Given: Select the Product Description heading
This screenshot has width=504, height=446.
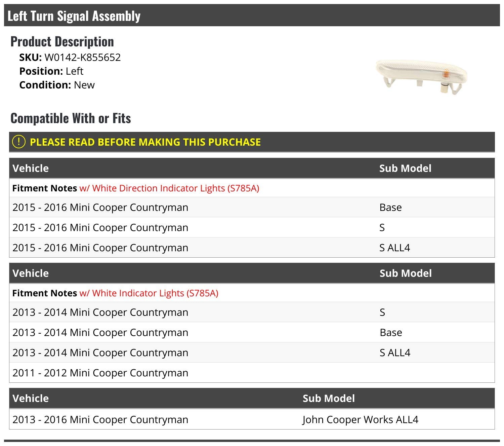Looking at the screenshot, I should coord(62,42).
